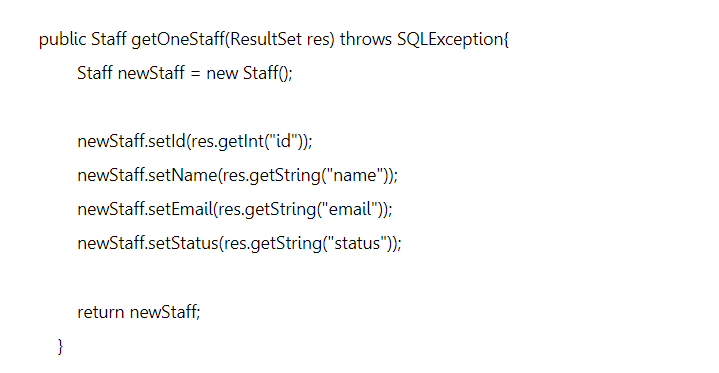Viewport: 719px width, 373px height.
Task: Click the throws keyword
Action: point(366,39)
